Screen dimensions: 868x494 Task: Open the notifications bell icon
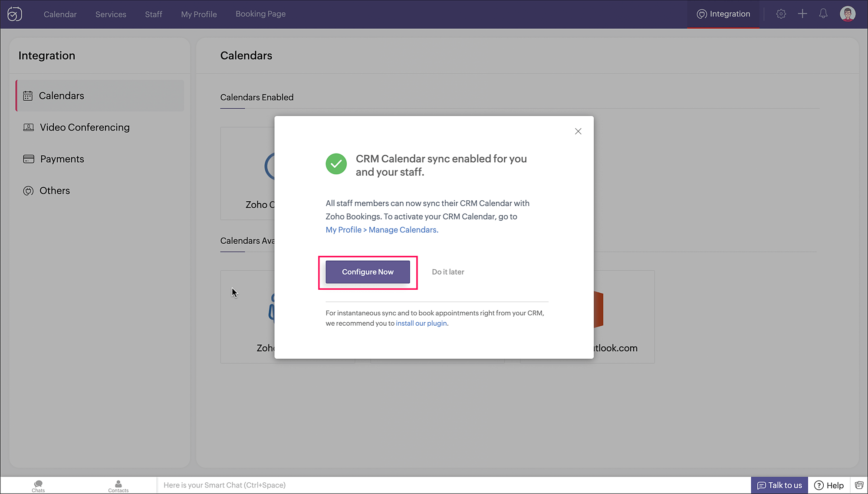(x=823, y=14)
